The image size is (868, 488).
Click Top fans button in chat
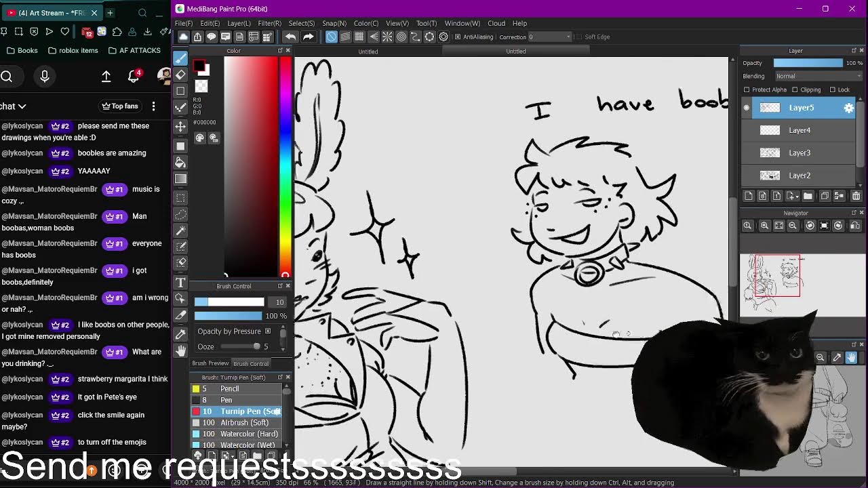coord(119,106)
